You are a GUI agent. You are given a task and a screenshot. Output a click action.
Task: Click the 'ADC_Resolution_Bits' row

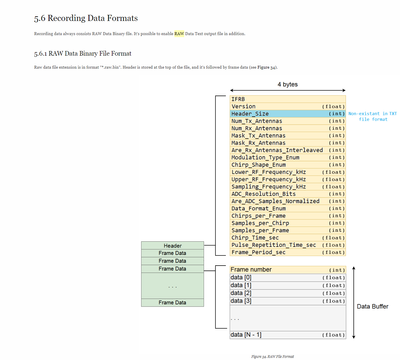288,194
